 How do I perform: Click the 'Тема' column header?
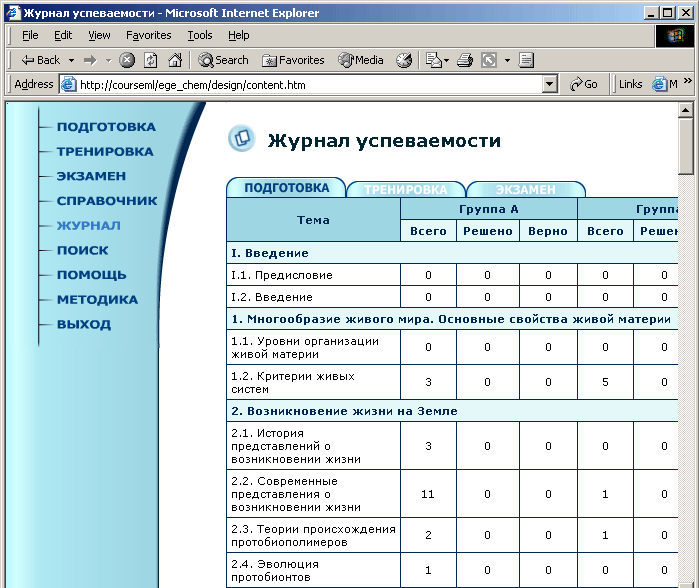click(x=313, y=220)
